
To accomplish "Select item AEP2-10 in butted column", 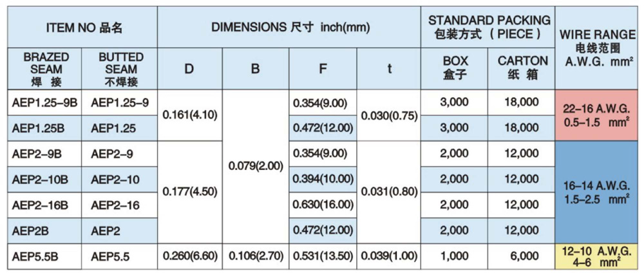I will pos(120,180).
